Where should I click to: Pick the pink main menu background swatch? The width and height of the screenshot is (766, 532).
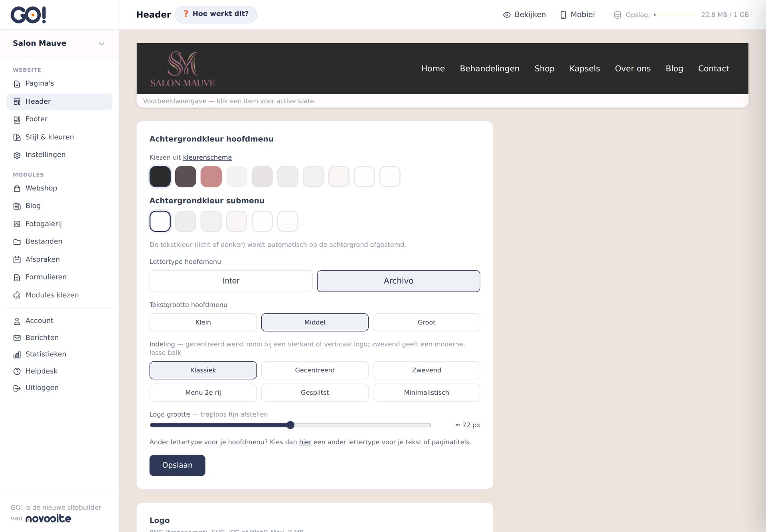[211, 176]
